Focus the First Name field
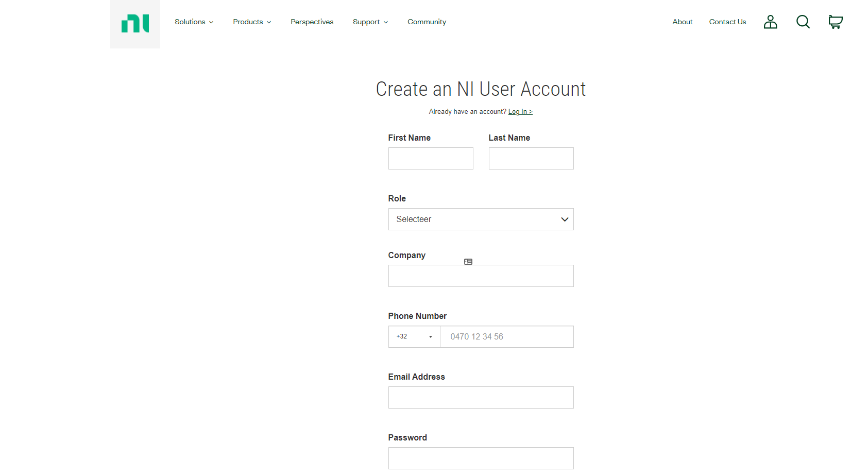Screen dimensions: 868x475 [x=431, y=158]
